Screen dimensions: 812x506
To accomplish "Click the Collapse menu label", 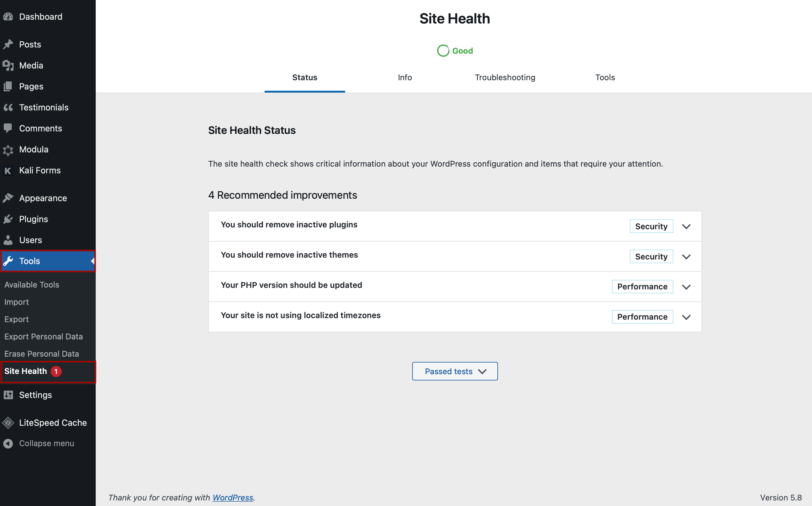I will pyautogui.click(x=47, y=443).
